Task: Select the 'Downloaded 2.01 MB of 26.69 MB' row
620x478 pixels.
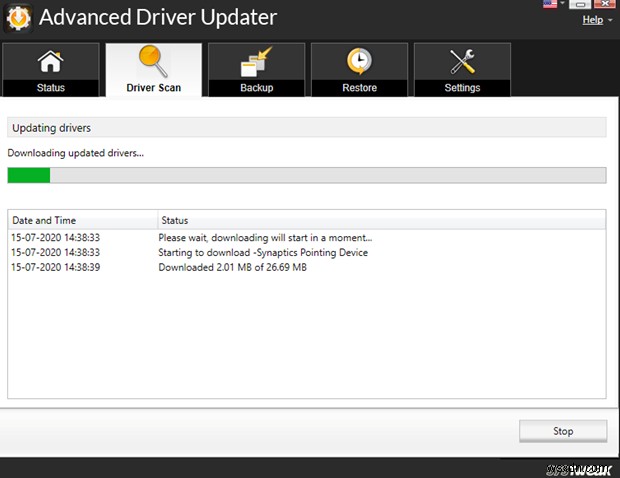Action: click(307, 267)
